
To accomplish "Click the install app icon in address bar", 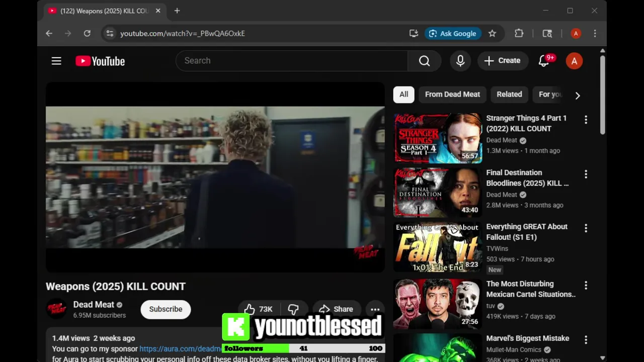I will coord(414,33).
